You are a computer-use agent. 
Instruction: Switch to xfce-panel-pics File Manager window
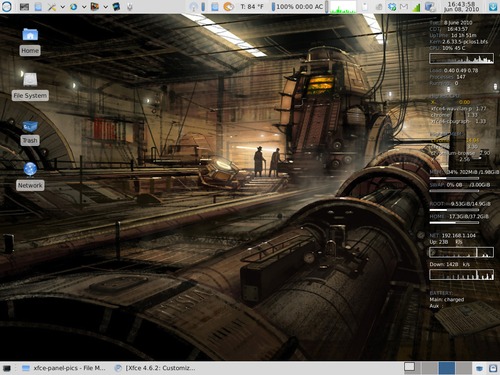(64, 368)
